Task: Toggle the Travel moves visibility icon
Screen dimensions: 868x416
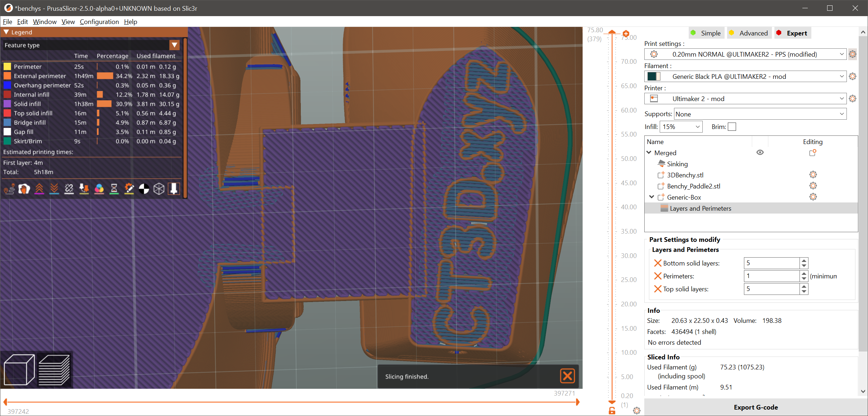Action: click(9, 189)
